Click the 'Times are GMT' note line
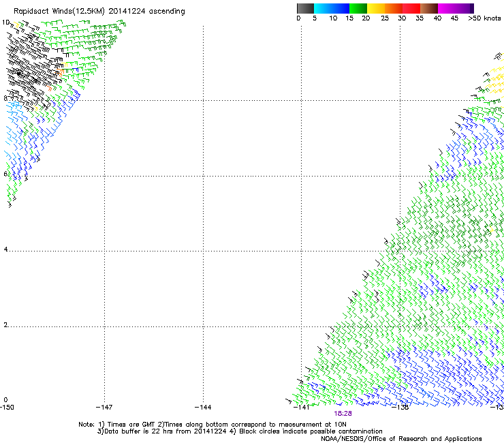The height and width of the screenshot is (443, 504). pyautogui.click(x=212, y=425)
